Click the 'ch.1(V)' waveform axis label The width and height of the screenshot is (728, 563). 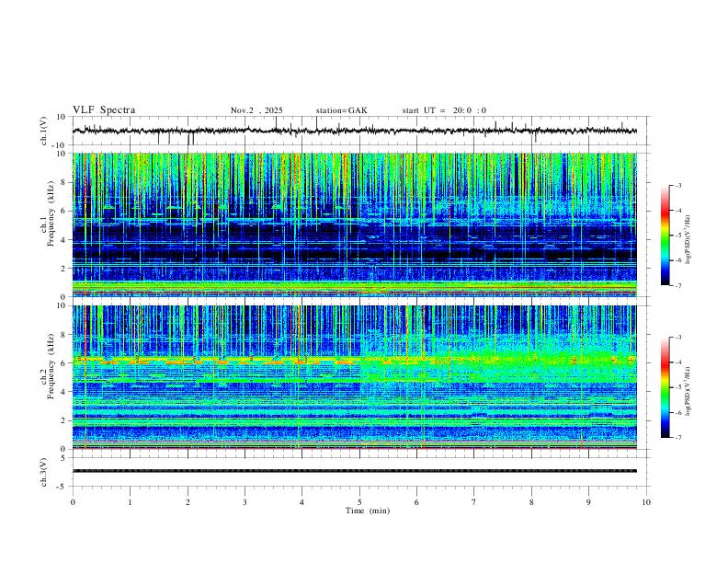point(44,131)
